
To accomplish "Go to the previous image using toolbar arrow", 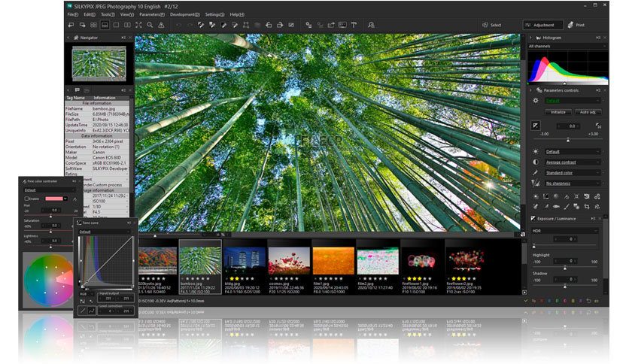I will (71, 25).
